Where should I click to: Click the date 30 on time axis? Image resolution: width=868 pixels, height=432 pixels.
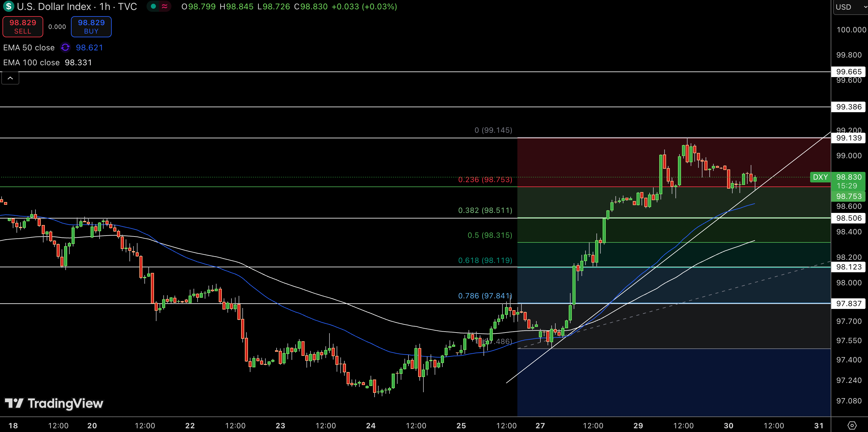pos(729,425)
